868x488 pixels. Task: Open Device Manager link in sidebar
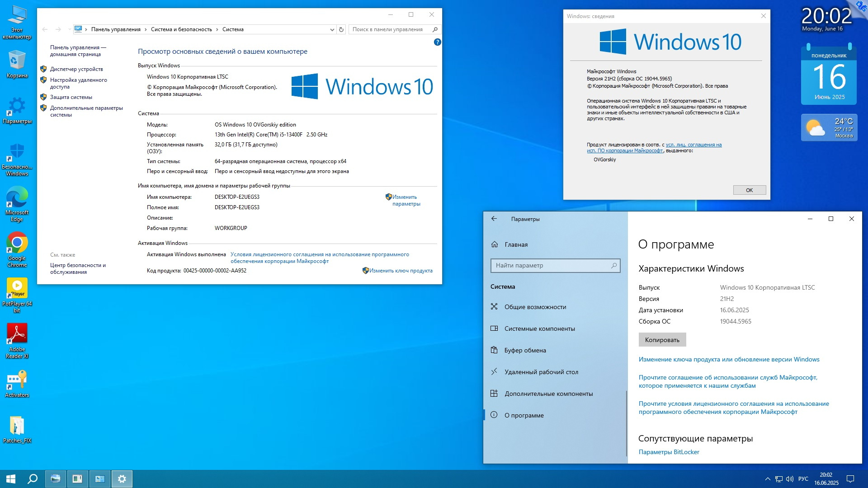point(76,69)
